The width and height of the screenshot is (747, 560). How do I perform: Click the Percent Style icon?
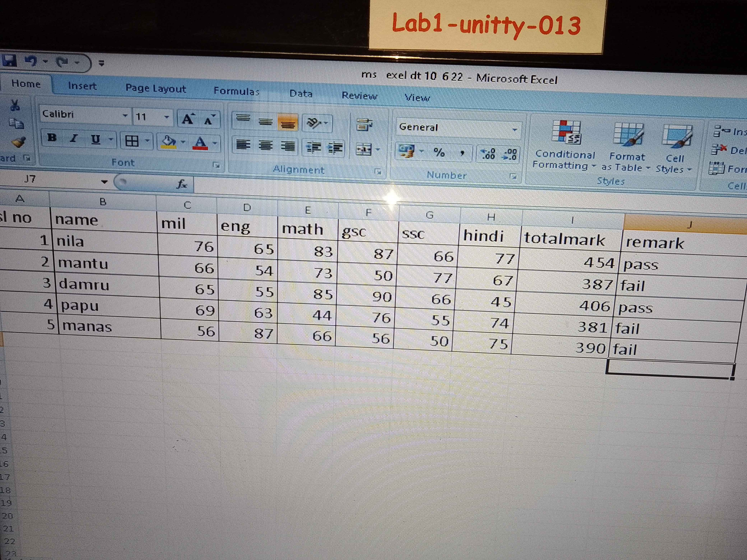pos(439,153)
